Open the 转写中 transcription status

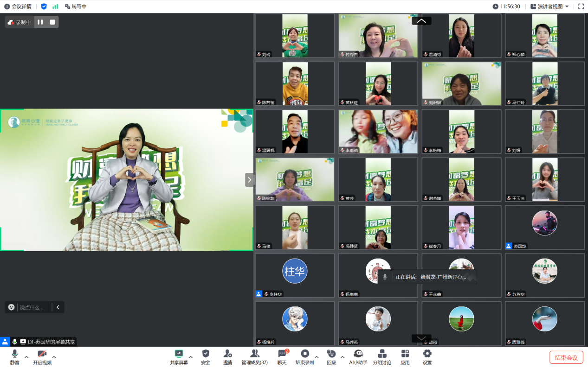coord(76,6)
